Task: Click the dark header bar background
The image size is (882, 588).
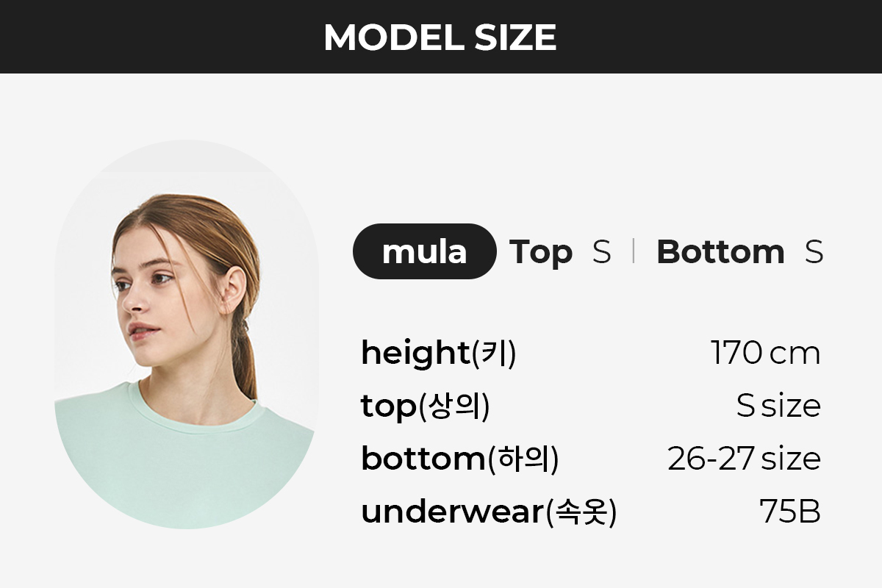Action: coord(441,37)
